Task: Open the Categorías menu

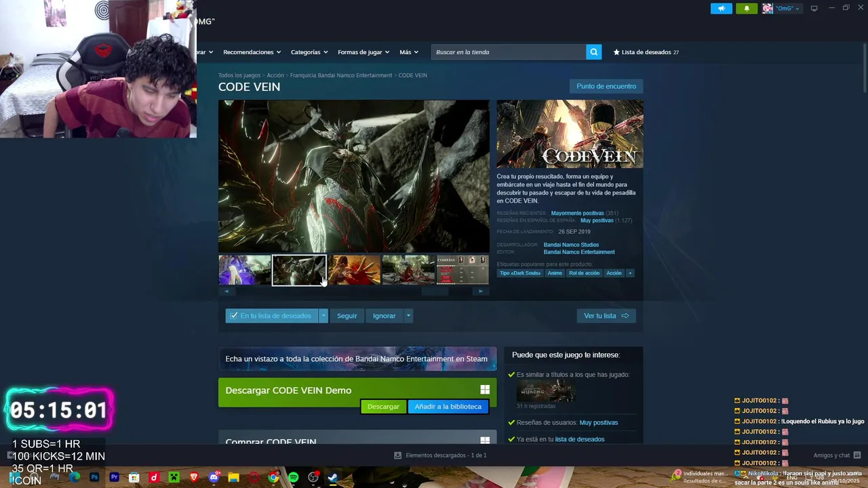Action: coord(309,52)
